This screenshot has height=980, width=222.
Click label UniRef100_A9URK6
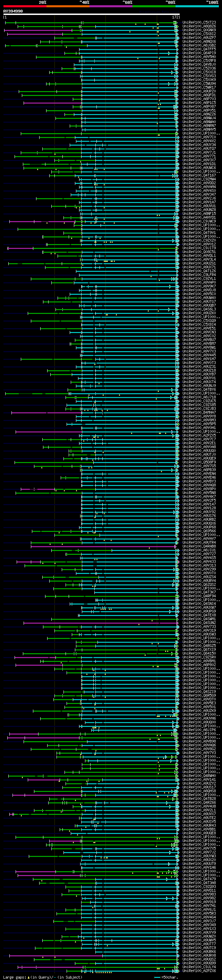pos(199,952)
